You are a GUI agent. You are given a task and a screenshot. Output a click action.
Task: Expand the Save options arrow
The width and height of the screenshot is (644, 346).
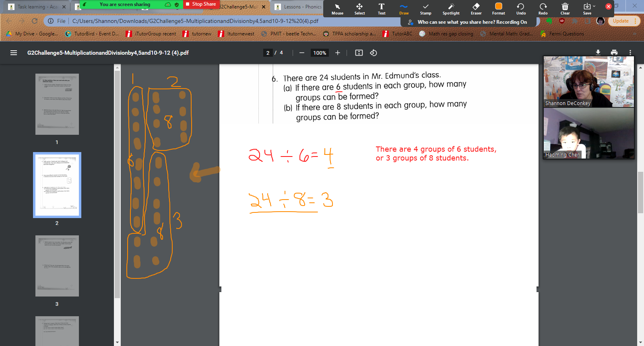click(x=594, y=6)
